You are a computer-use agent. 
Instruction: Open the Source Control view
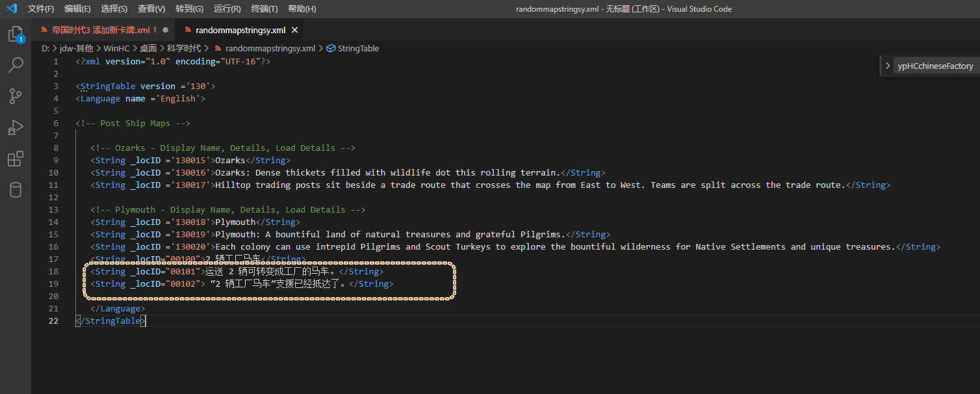point(16,96)
